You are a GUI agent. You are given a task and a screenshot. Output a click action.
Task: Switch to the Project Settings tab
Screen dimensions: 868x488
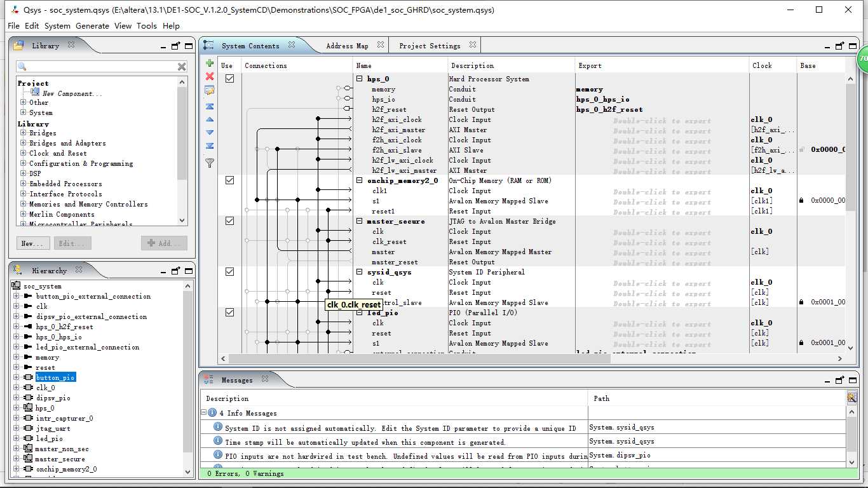point(430,46)
